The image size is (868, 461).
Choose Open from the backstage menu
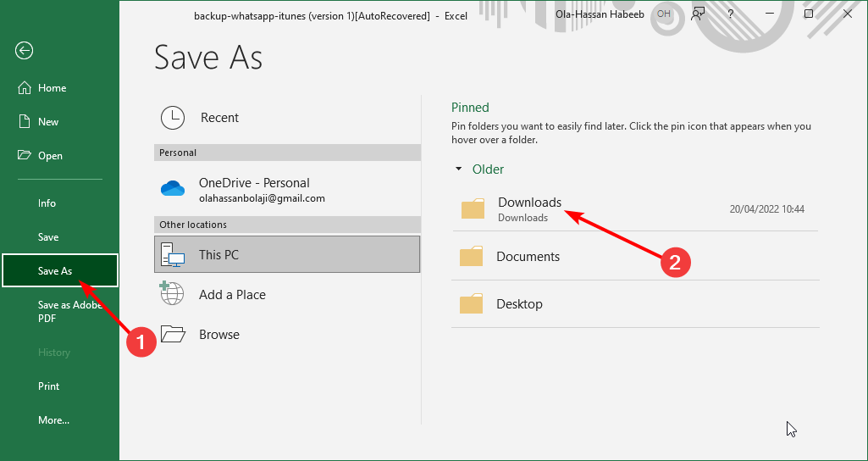[x=50, y=156]
